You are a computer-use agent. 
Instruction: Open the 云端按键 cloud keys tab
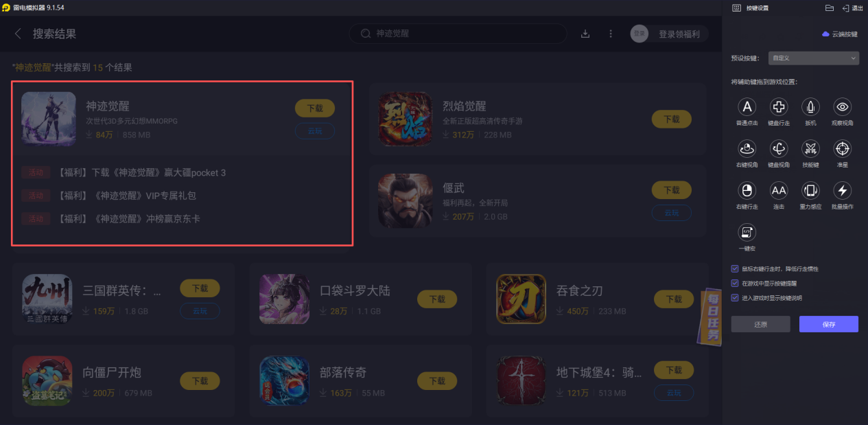pyautogui.click(x=839, y=34)
